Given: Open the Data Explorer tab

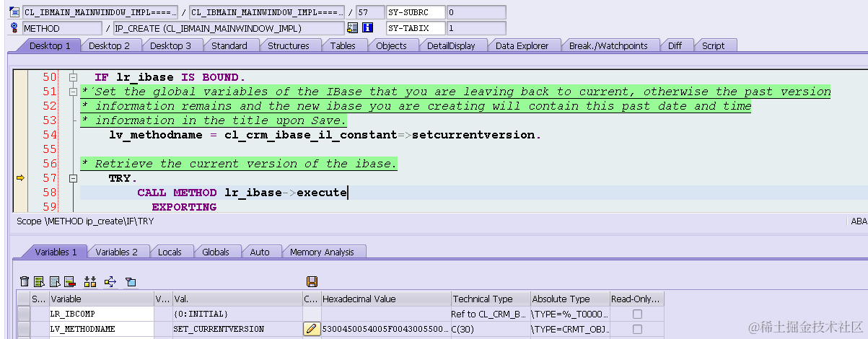Looking at the screenshot, I should (x=522, y=45).
